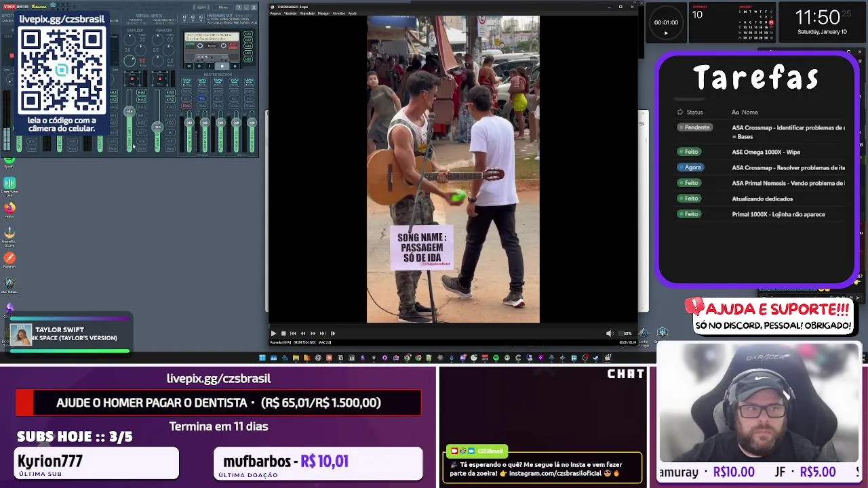Open the Favoritos menu in media player

[x=338, y=14]
